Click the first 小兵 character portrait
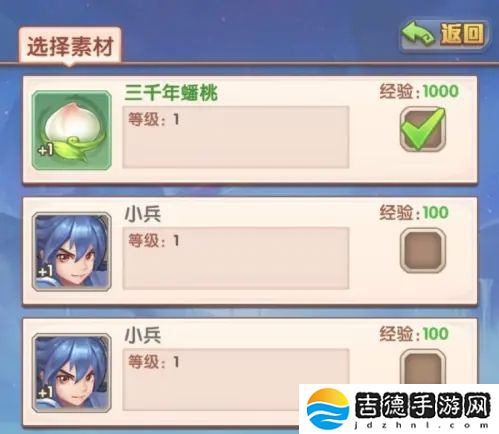This screenshot has height=434, width=499. pyautogui.click(x=72, y=252)
